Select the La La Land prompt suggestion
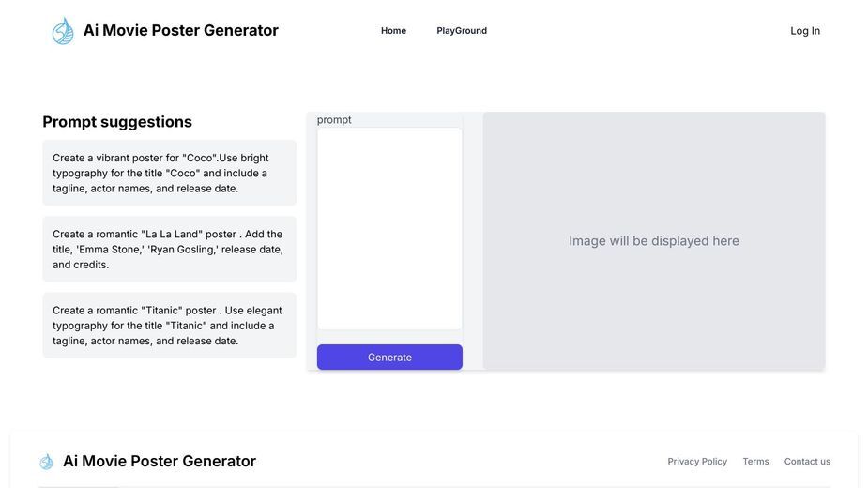The height and width of the screenshot is (488, 868). point(170,250)
